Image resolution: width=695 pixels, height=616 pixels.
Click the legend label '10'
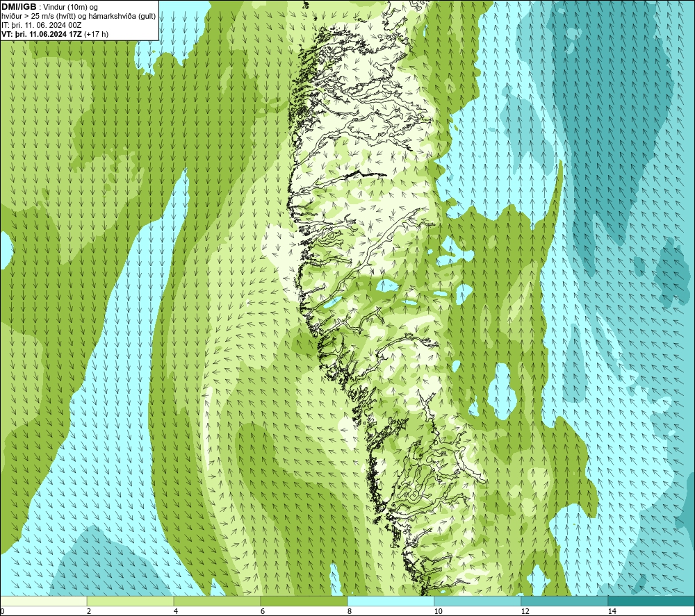click(x=439, y=611)
